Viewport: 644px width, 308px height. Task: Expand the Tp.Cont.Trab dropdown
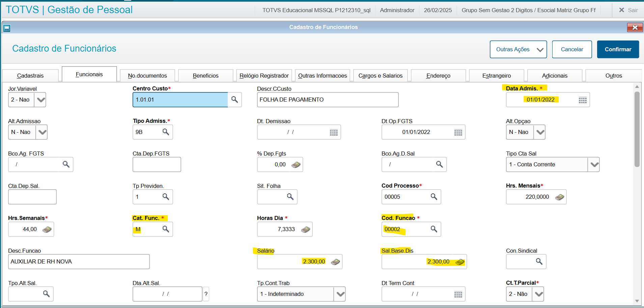(x=340, y=294)
